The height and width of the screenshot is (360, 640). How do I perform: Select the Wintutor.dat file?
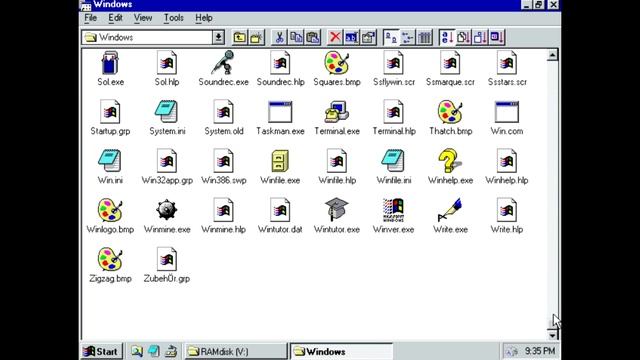pos(280,216)
